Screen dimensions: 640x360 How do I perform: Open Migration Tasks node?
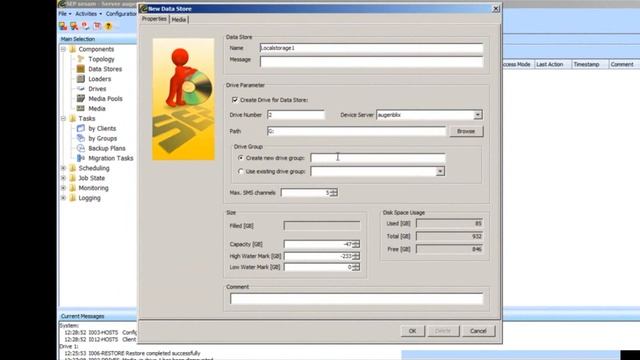111,158
